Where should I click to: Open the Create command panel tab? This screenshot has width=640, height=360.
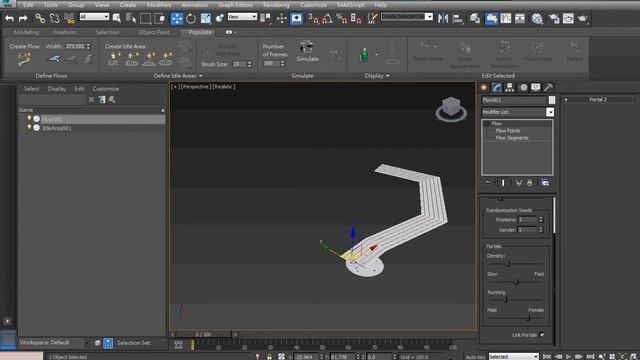coord(484,87)
